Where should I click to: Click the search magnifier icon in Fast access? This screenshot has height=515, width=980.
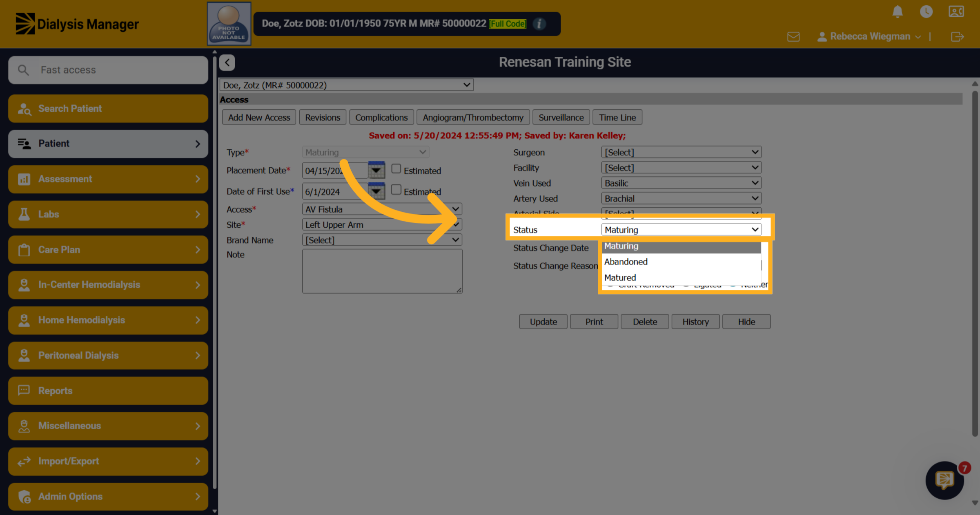(23, 70)
